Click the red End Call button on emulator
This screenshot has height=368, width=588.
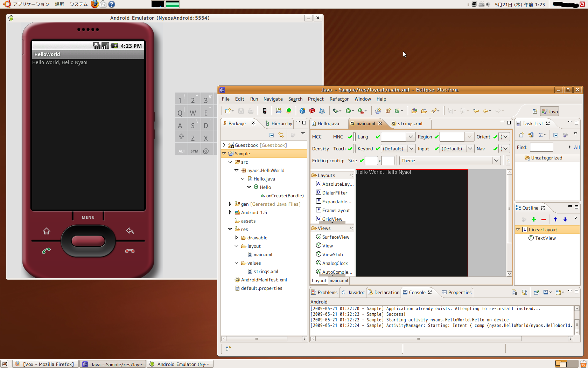(x=130, y=251)
